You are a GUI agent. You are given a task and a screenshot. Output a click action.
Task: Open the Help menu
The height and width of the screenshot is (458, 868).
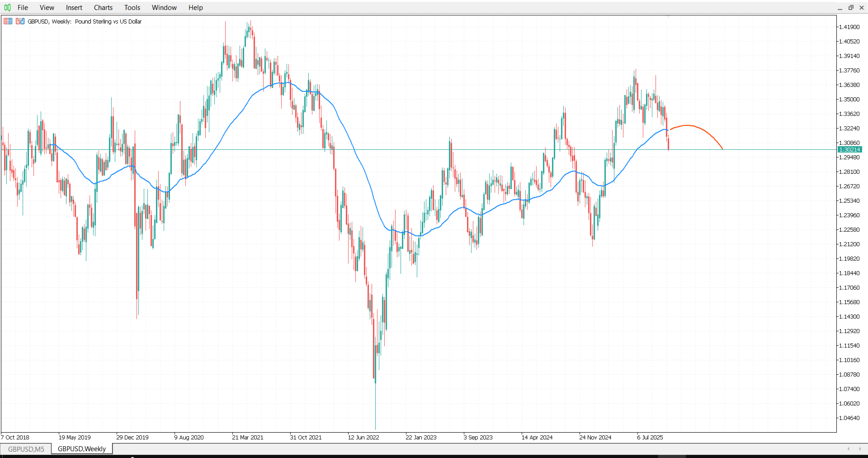click(x=196, y=8)
